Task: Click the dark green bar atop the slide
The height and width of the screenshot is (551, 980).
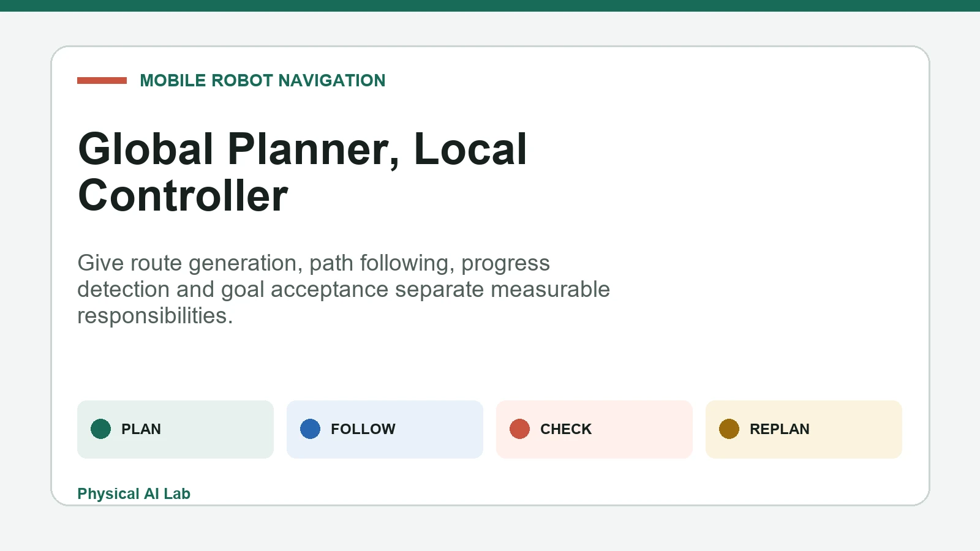Action: click(x=490, y=6)
